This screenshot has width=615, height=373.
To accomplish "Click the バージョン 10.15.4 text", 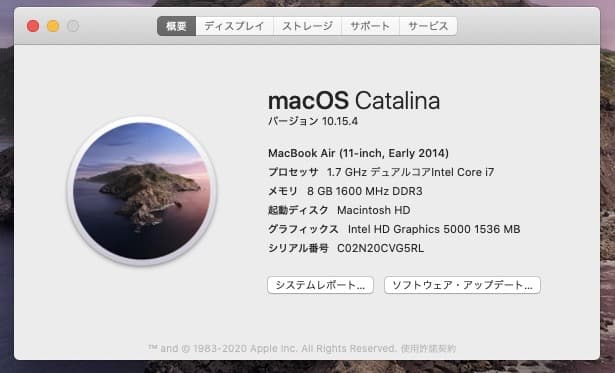I will [313, 122].
